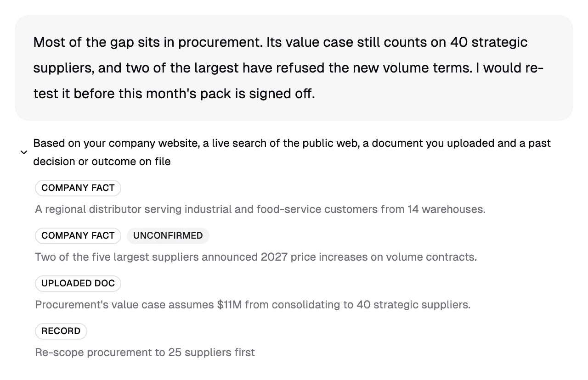Open the UPLOADED DOC source badge
This screenshot has height=380, width=588.
[78, 283]
